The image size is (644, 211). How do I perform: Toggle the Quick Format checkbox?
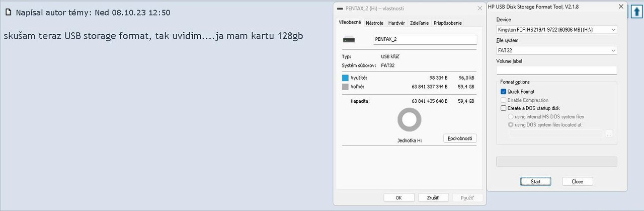[503, 92]
